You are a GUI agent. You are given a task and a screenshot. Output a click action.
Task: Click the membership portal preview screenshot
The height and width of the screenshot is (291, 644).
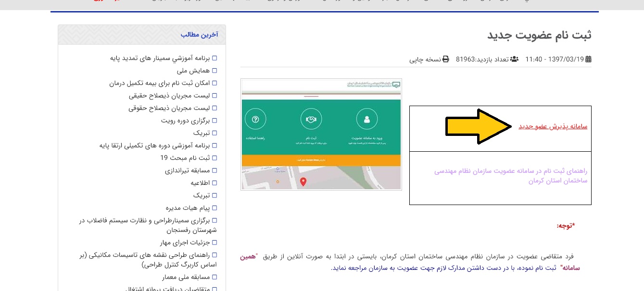pos(321,134)
